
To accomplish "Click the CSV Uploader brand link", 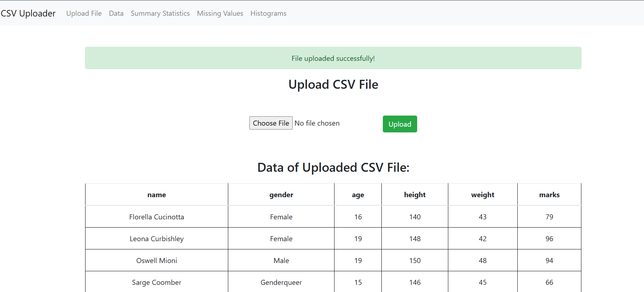I will pyautogui.click(x=28, y=13).
